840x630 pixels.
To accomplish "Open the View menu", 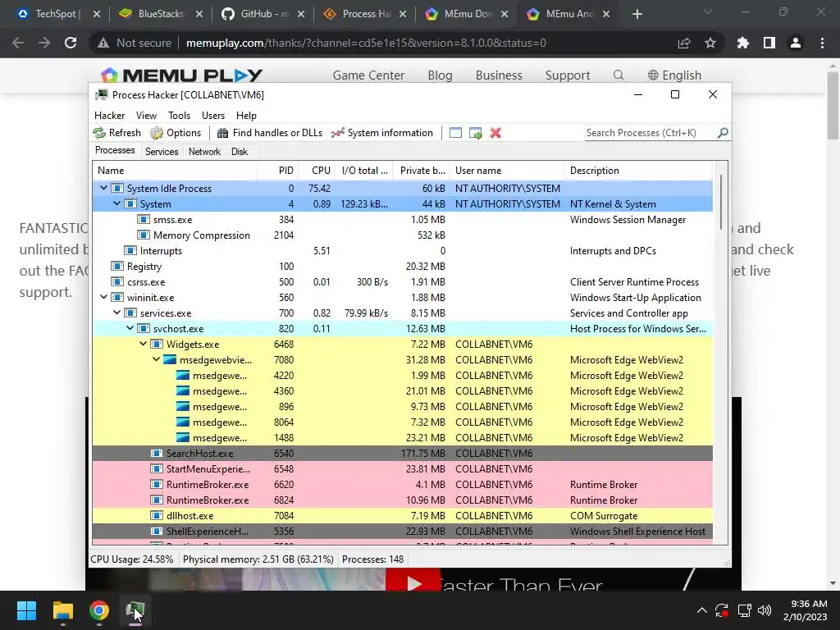I will [146, 115].
